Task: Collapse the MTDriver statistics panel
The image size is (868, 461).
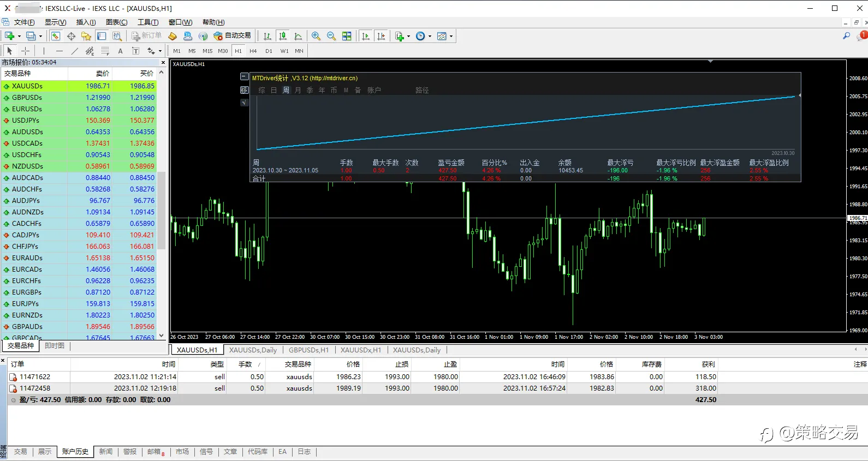Action: pyautogui.click(x=245, y=77)
